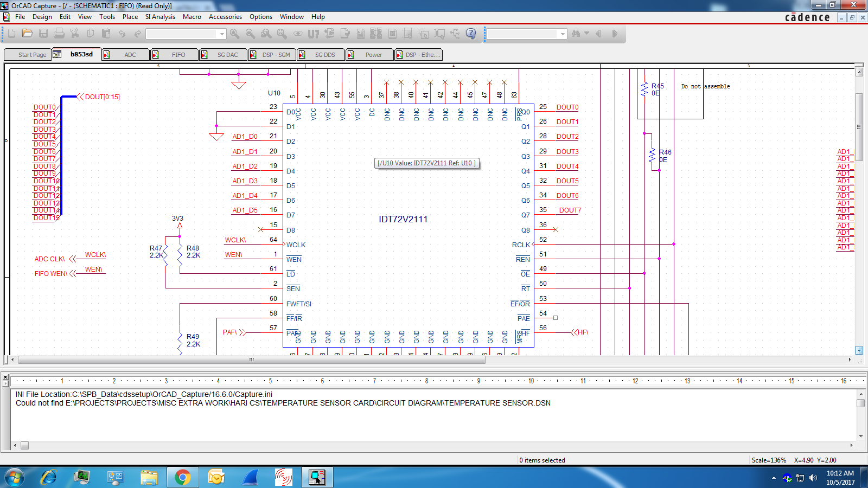This screenshot has width=868, height=488.
Task: Select the IDT72V2111 part label
Action: click(x=403, y=219)
